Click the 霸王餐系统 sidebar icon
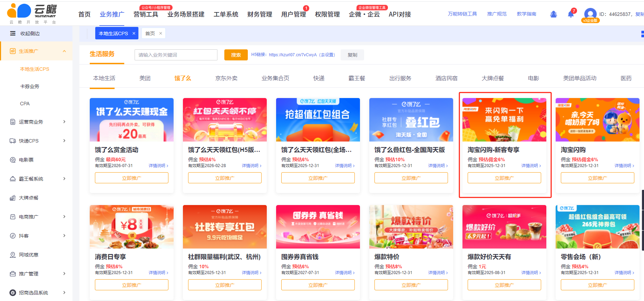Screen dimensions: 644x301 click(13, 179)
